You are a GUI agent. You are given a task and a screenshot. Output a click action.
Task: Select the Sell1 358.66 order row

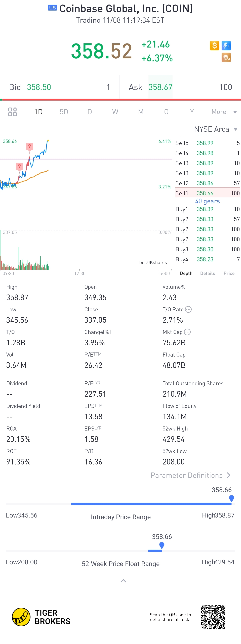click(x=208, y=193)
